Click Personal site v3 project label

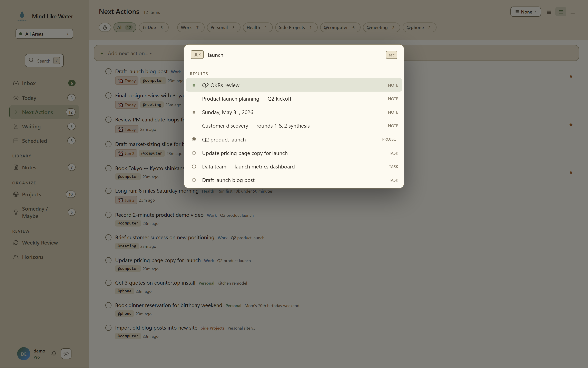tap(241, 328)
